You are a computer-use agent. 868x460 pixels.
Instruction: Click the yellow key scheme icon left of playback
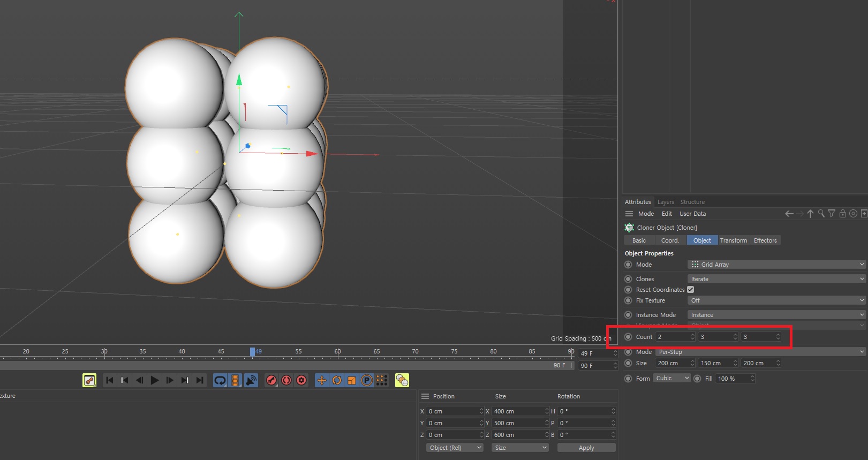(x=89, y=380)
